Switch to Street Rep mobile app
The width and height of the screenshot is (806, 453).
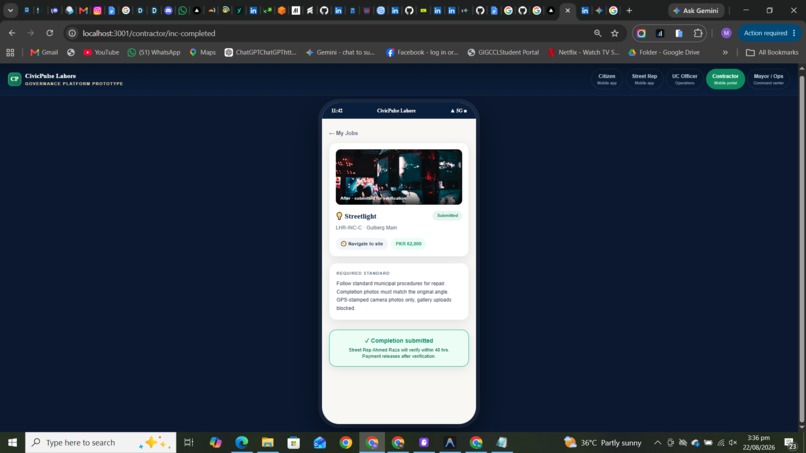pyautogui.click(x=644, y=79)
